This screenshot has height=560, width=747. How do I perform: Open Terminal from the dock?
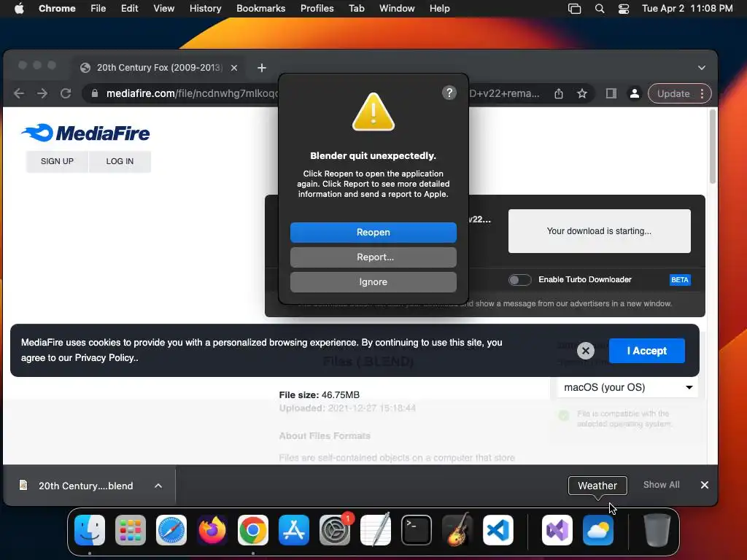coord(417,530)
